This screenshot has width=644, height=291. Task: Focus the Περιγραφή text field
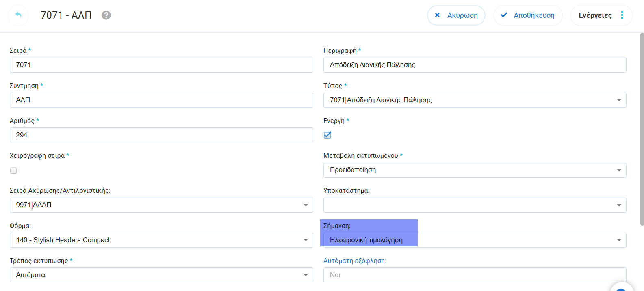coord(475,65)
